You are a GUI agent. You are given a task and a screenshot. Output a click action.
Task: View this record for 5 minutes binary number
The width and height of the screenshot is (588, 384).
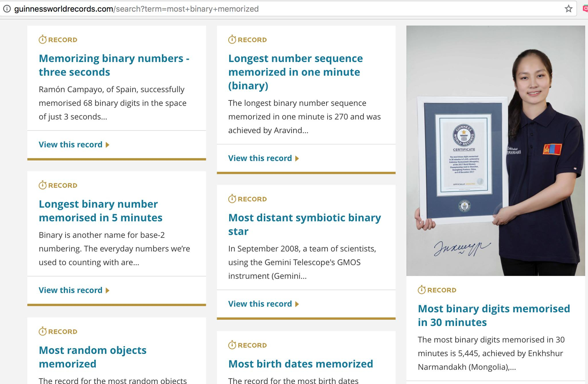pyautogui.click(x=71, y=290)
